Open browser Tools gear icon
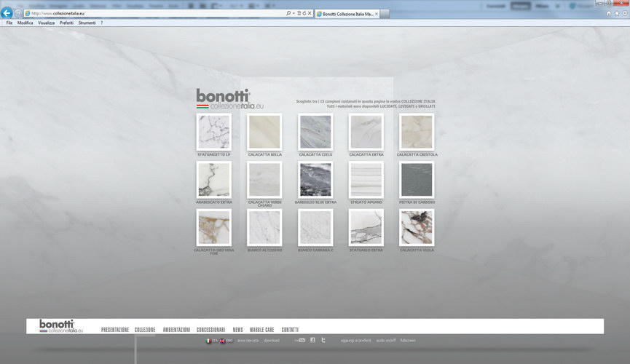The width and height of the screenshot is (630, 364). pos(625,13)
